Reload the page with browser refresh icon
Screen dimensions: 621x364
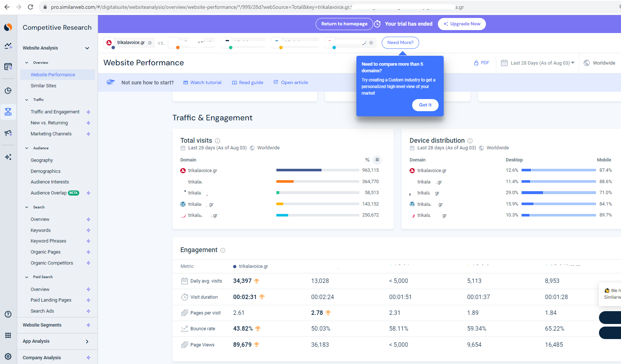pos(30,7)
